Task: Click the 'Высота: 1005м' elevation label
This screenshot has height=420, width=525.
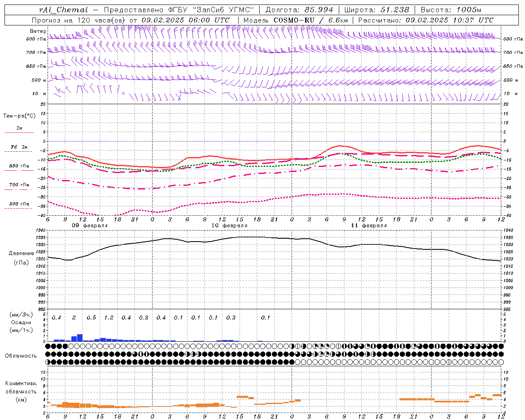Action: [451, 10]
